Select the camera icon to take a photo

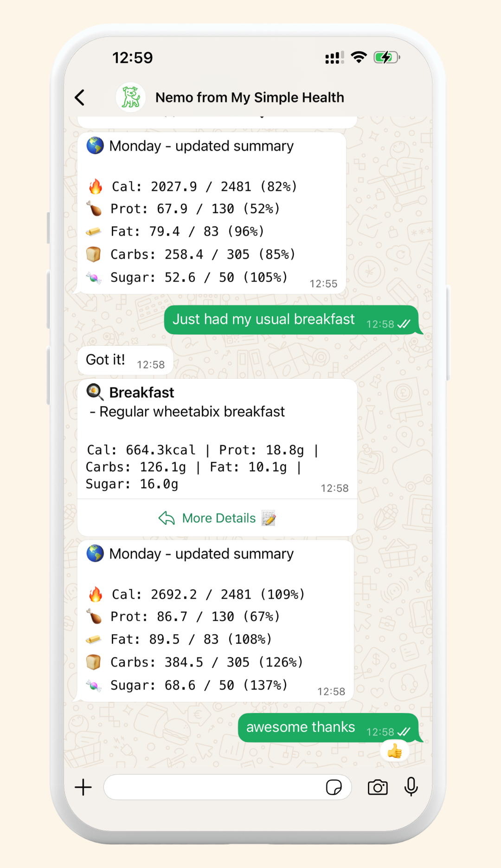[378, 787]
